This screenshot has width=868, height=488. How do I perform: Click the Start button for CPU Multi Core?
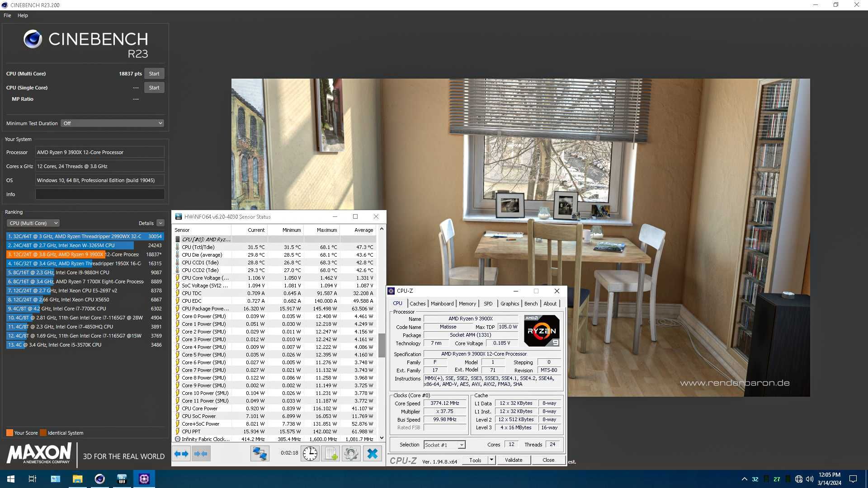tap(154, 73)
